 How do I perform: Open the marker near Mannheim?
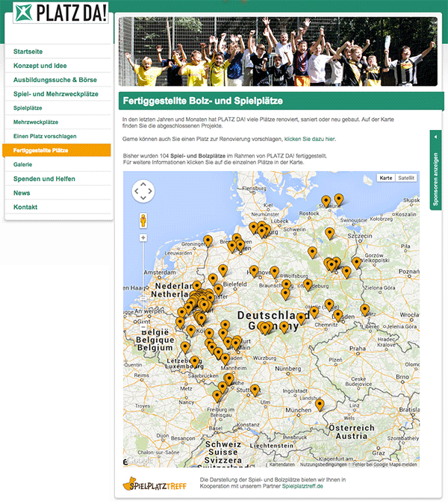point(225,359)
